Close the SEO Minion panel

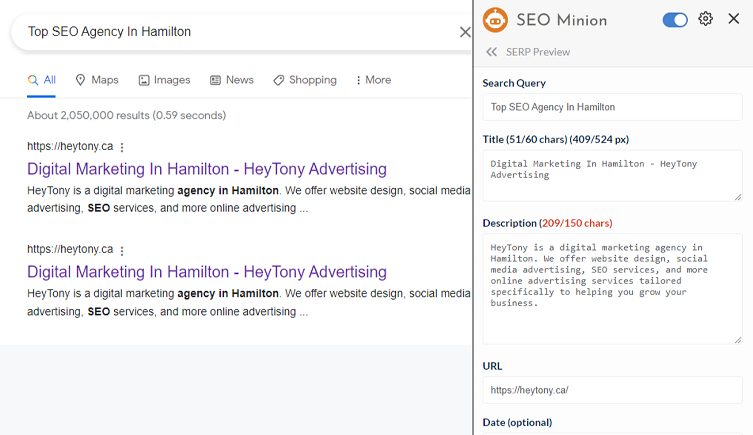pyautogui.click(x=734, y=19)
